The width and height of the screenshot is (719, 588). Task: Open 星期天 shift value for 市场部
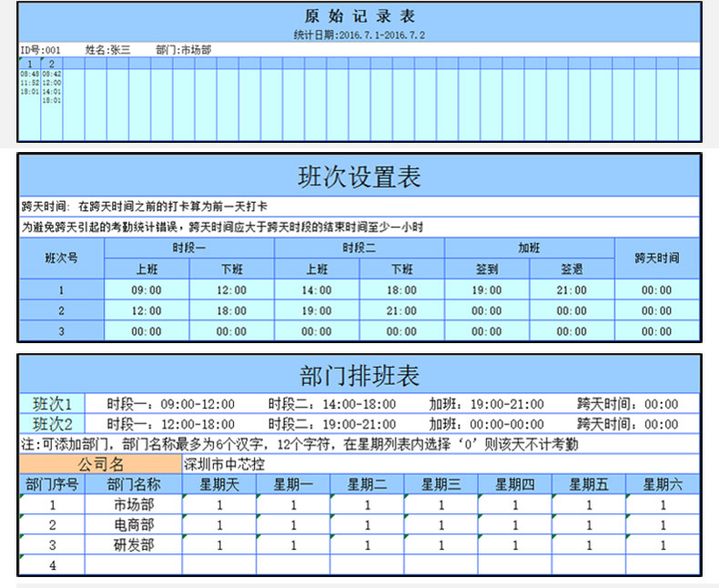tap(218, 505)
